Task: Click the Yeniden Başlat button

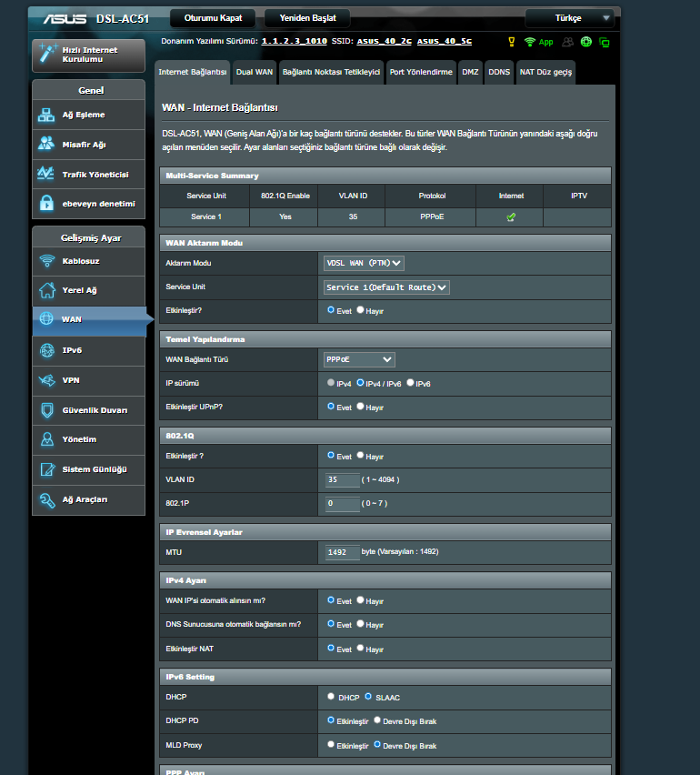Action: pos(308,18)
